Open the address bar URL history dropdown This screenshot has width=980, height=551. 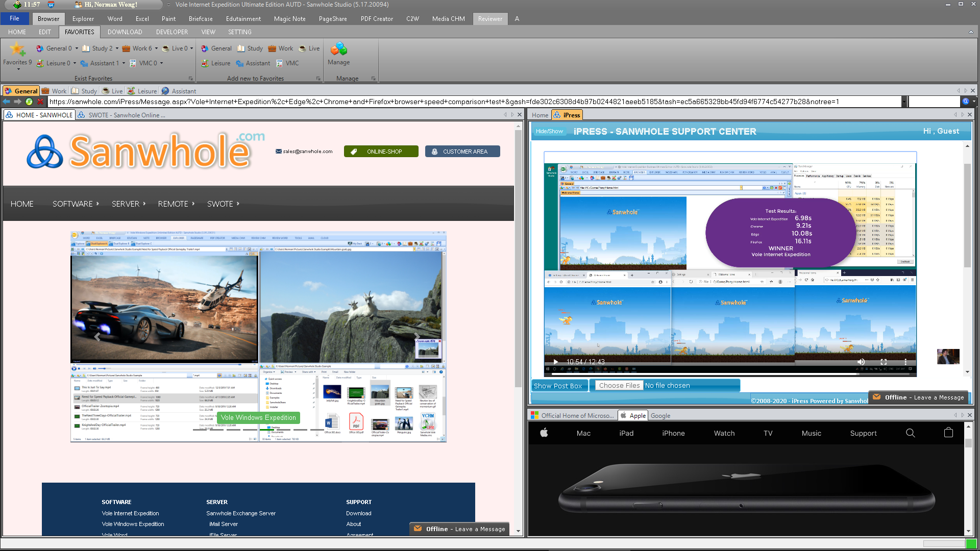pyautogui.click(x=904, y=102)
